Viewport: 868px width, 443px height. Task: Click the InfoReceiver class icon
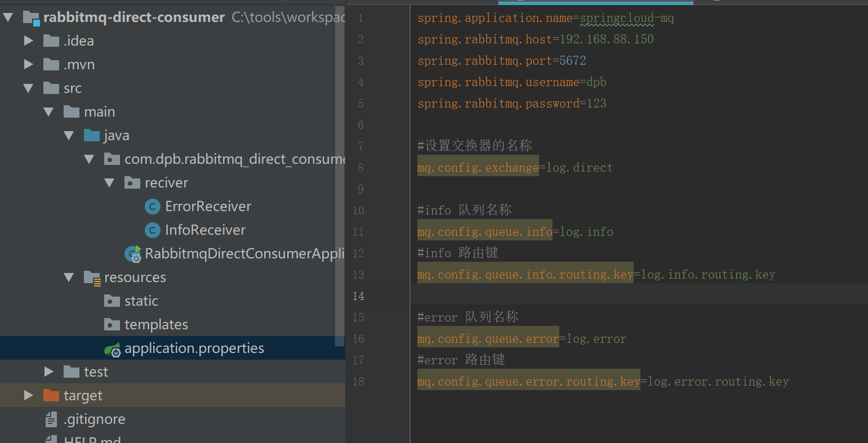pyautogui.click(x=153, y=230)
